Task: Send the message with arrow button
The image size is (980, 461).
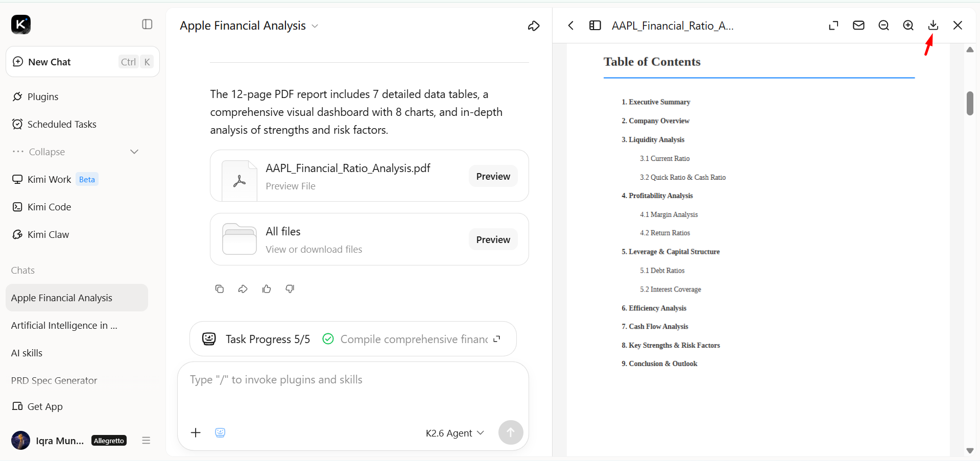Action: pyautogui.click(x=511, y=432)
